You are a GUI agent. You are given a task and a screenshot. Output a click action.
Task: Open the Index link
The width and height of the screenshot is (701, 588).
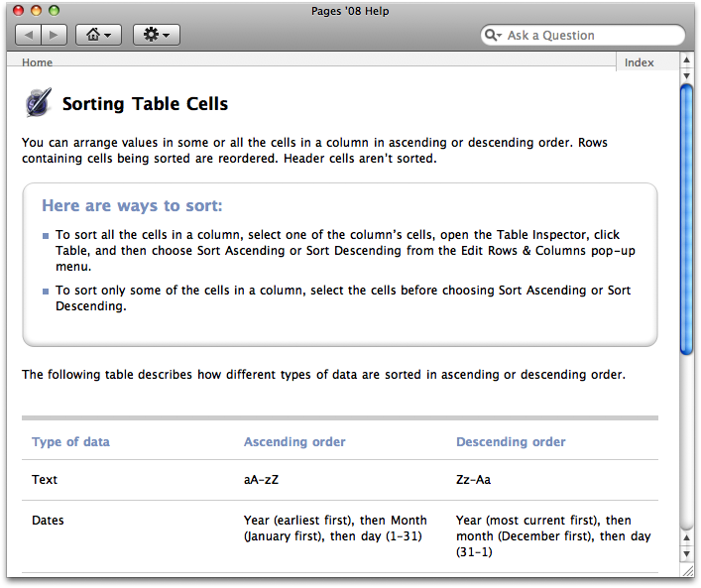point(639,62)
